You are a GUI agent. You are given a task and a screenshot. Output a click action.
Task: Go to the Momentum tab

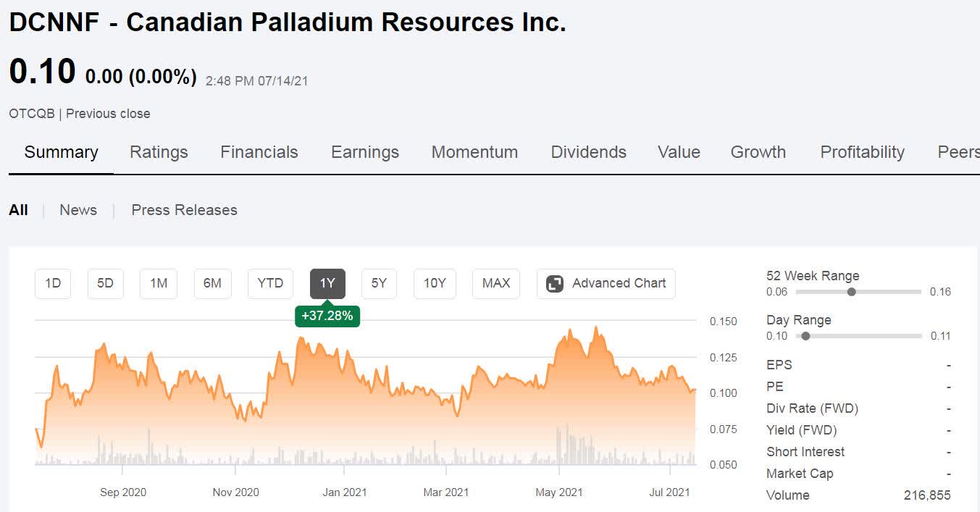(x=474, y=152)
